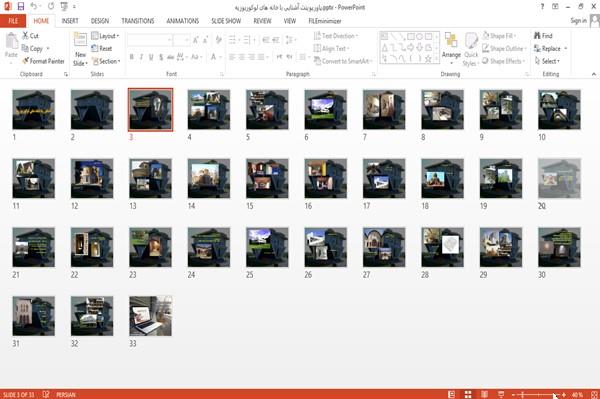Expand the Layout dropdown
This screenshot has height=399, width=600.
pos(105,36)
